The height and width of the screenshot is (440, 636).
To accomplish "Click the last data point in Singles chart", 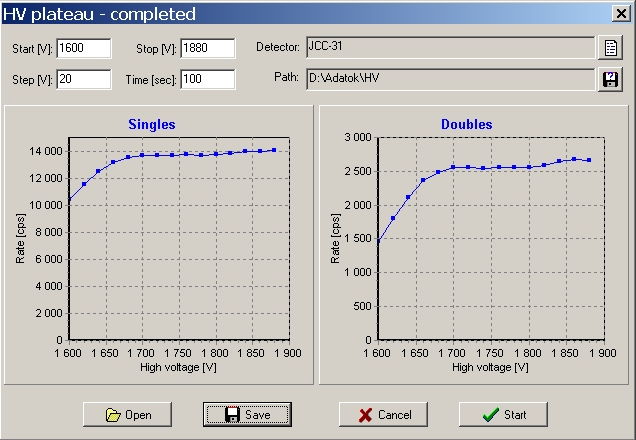I will (274, 150).
